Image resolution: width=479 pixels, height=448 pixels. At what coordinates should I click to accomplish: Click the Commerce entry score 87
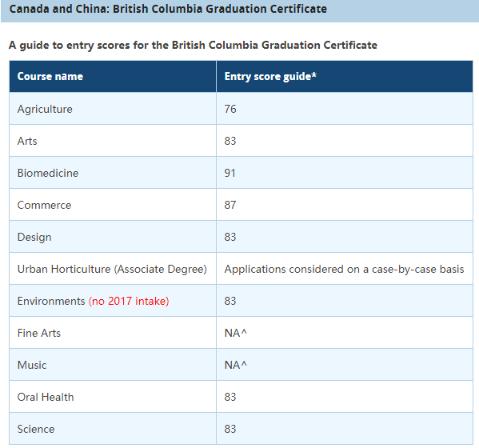[230, 205]
